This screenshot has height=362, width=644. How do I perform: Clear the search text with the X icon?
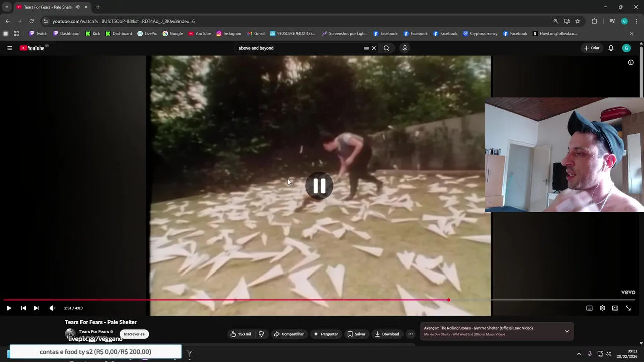(374, 48)
